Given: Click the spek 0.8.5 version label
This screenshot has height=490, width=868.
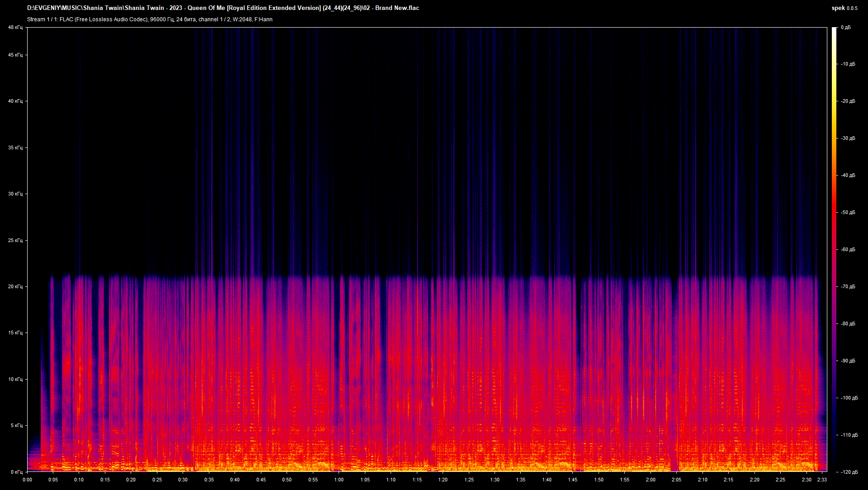Looking at the screenshot, I should (x=844, y=8).
